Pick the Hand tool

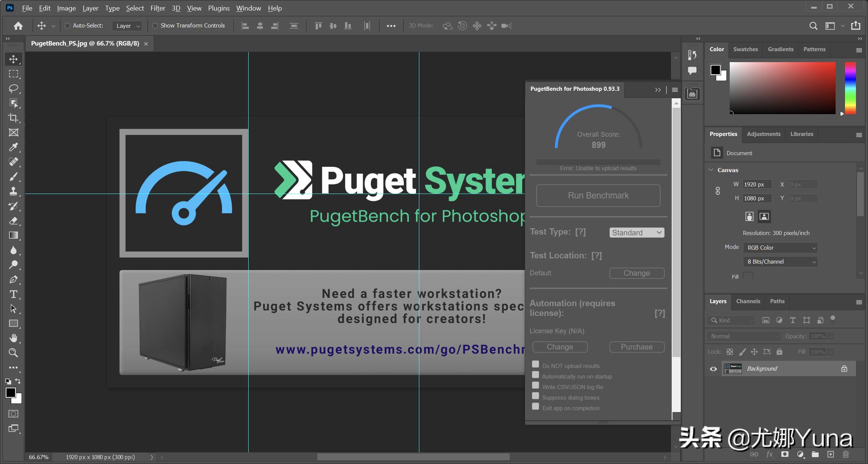pyautogui.click(x=13, y=338)
